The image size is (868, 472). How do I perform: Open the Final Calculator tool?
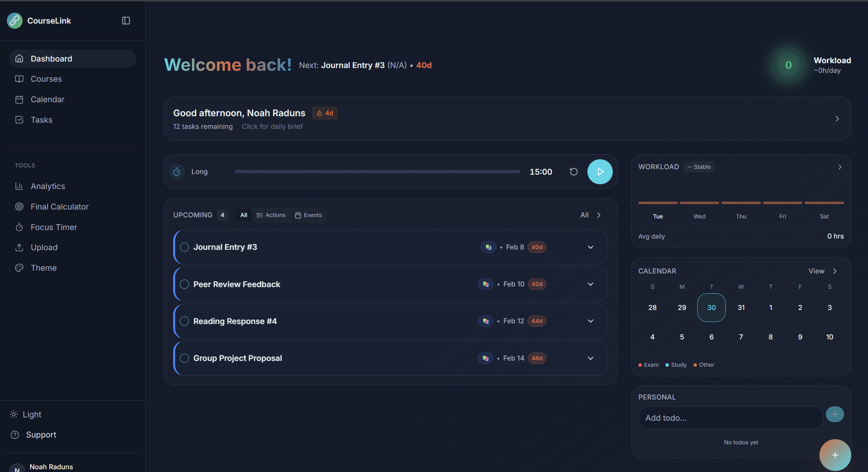[x=60, y=206]
